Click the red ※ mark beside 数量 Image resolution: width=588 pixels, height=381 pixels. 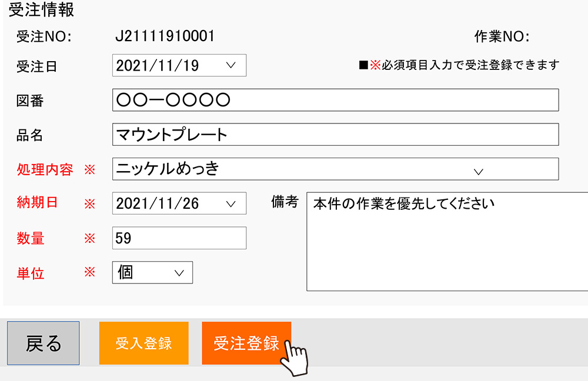click(x=89, y=238)
